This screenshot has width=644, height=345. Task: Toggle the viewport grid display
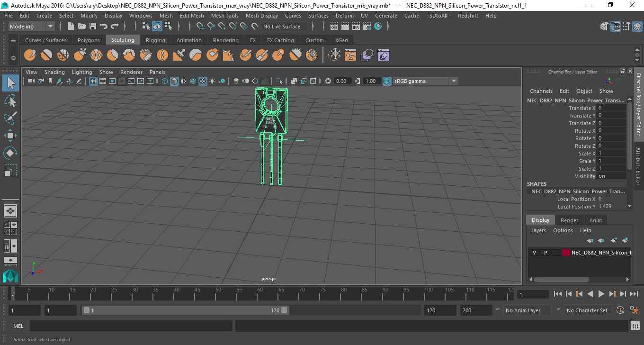[93, 81]
